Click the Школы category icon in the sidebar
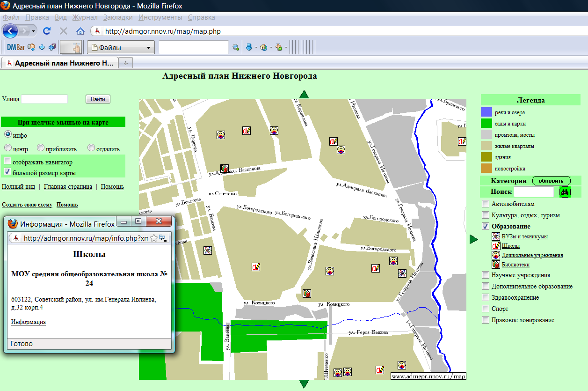This screenshot has width=588, height=391. click(x=496, y=246)
